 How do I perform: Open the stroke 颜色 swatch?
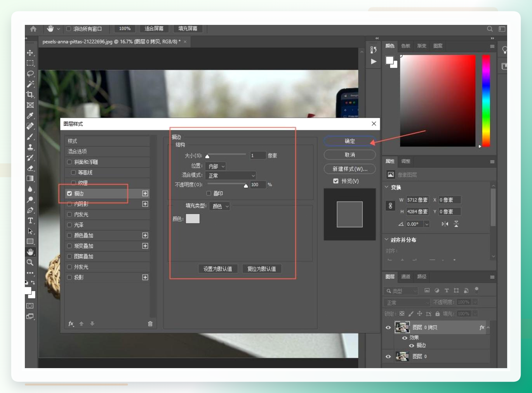(x=193, y=218)
